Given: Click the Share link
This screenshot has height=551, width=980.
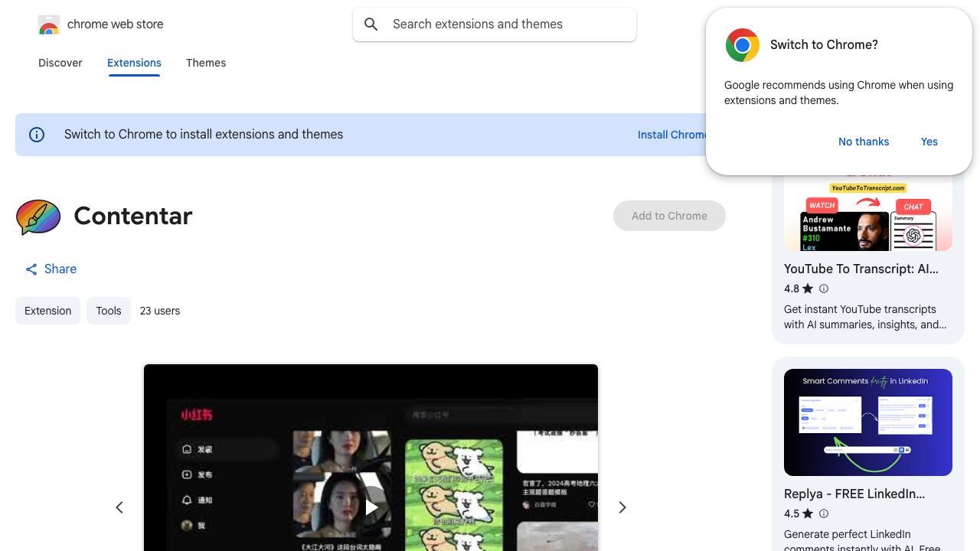Looking at the screenshot, I should [x=51, y=269].
